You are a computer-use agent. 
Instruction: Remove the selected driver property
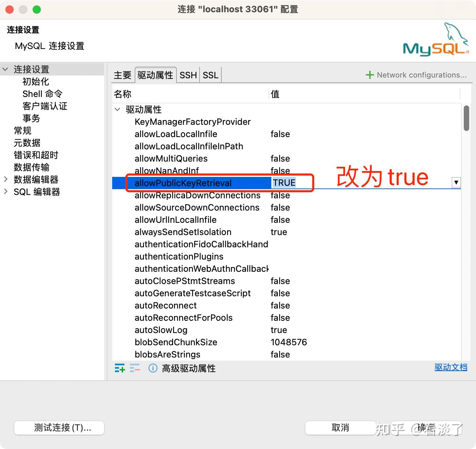click(135, 368)
